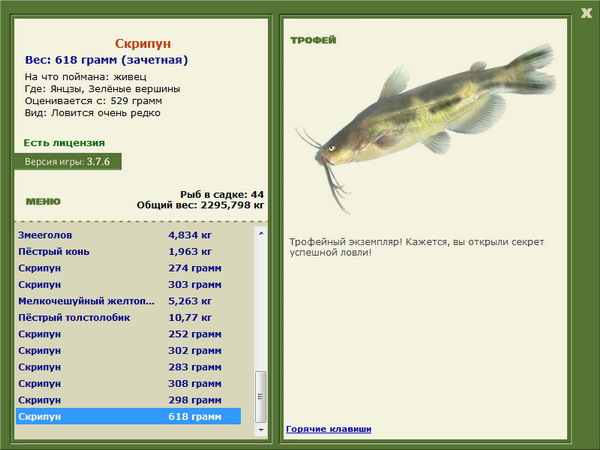The width and height of the screenshot is (600, 450).
Task: Click the red Скрипун fish title
Action: click(x=143, y=43)
